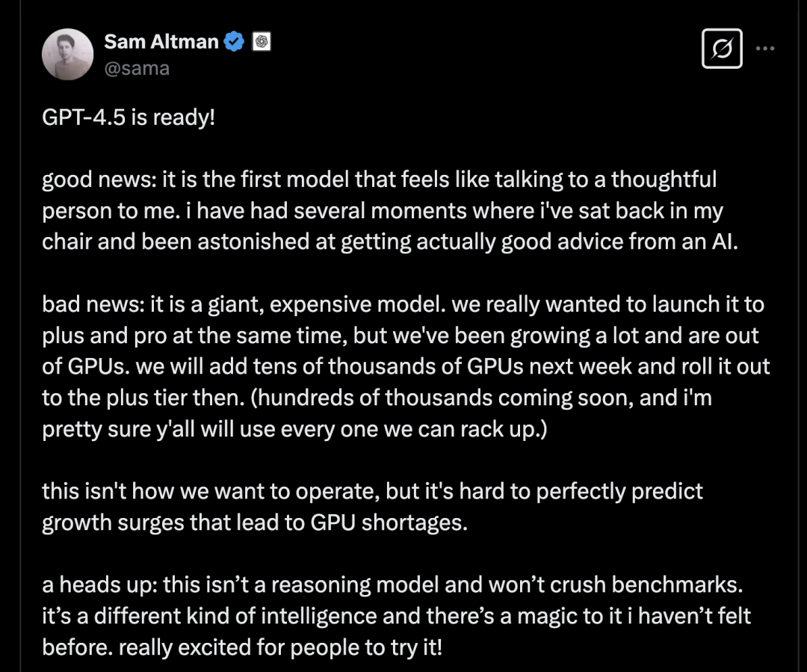
Task: Open Sam Altman's profile picture
Action: [67, 55]
